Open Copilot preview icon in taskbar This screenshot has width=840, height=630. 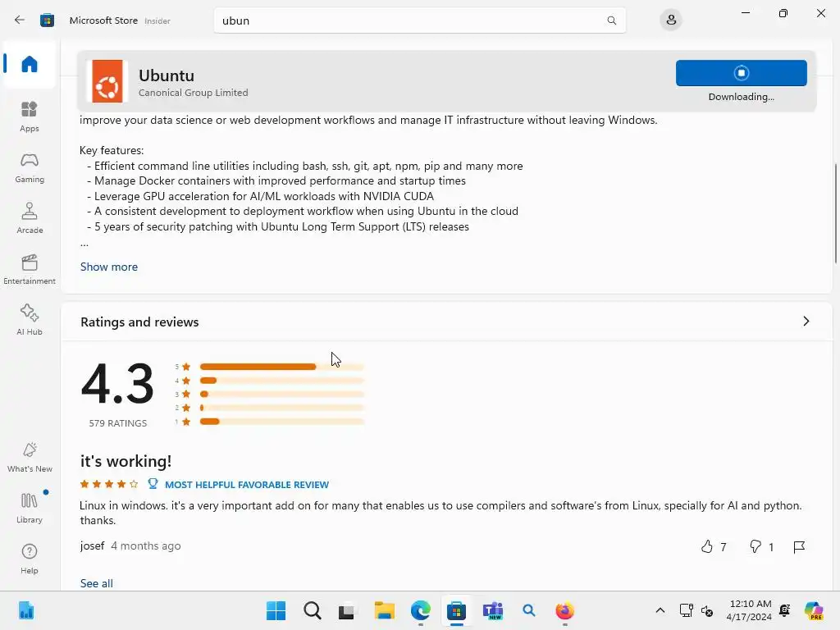click(813, 610)
